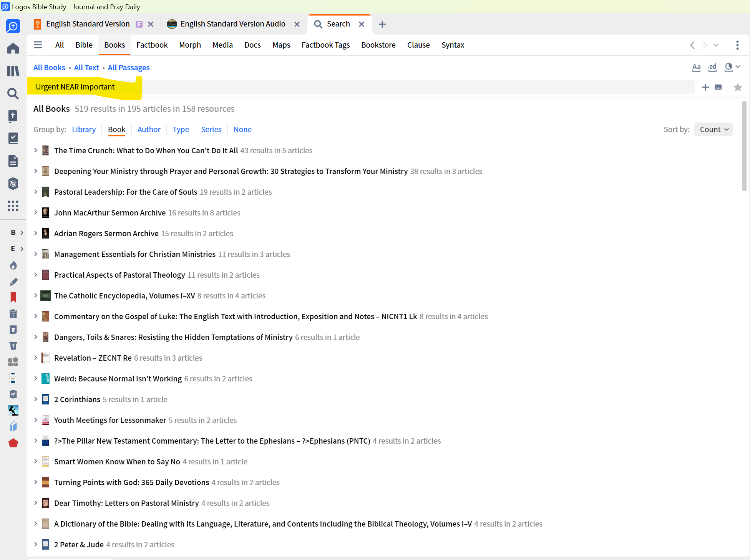Switch to the Bible search tab

(84, 45)
